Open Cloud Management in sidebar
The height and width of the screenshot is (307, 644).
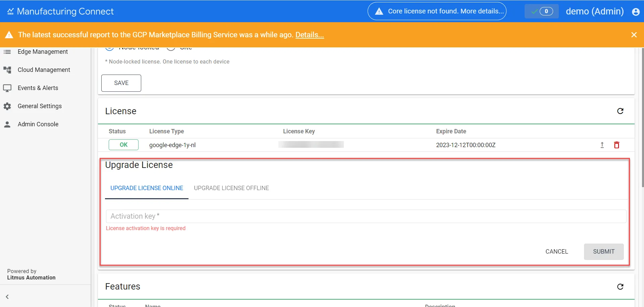(x=44, y=70)
